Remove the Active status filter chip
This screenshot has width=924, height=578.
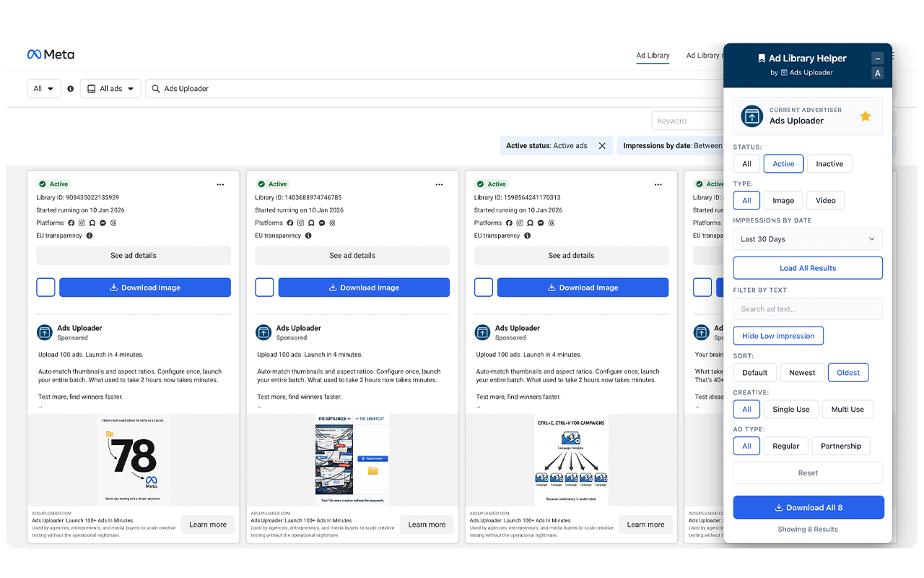point(602,146)
